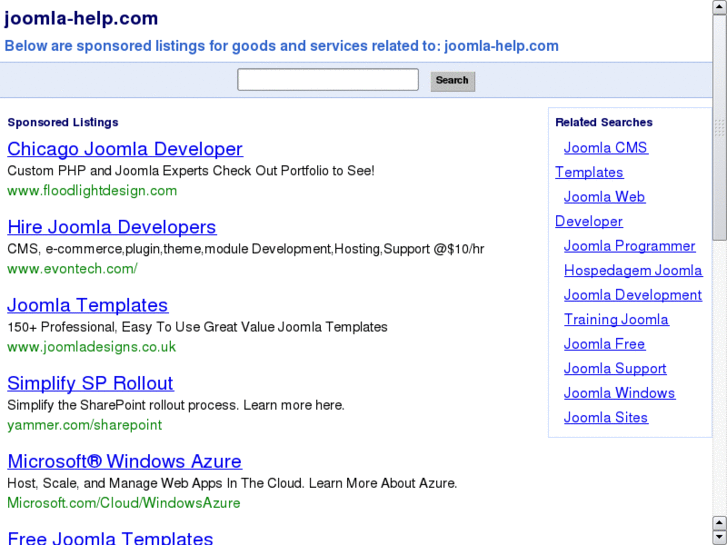
Task: Click the vertical scrollbar thumb
Action: click(x=719, y=128)
